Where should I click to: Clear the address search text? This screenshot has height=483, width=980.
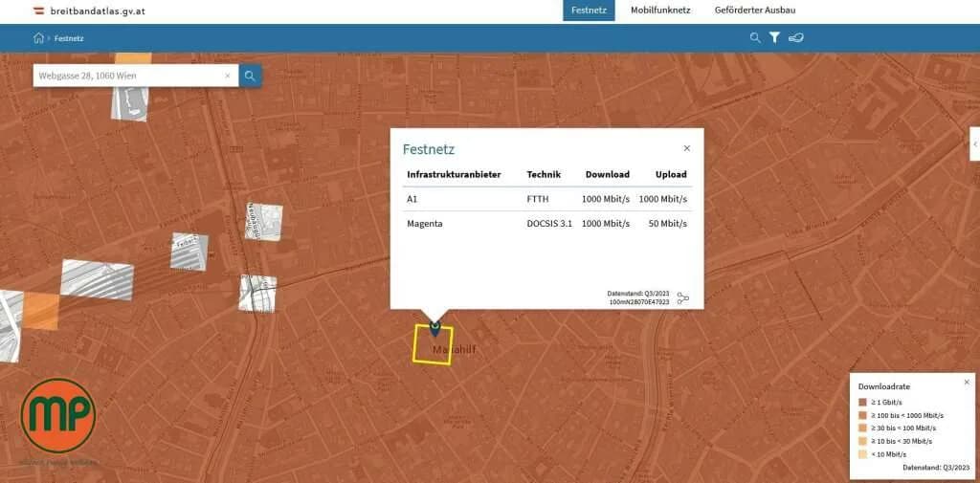click(228, 76)
